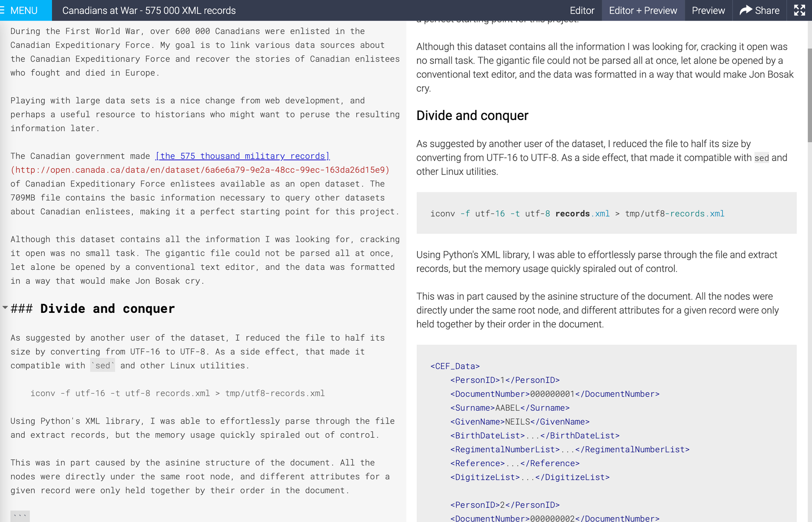Click the <Surname>AABEL</Surname> line
The image size is (812, 522).
pyautogui.click(x=510, y=408)
